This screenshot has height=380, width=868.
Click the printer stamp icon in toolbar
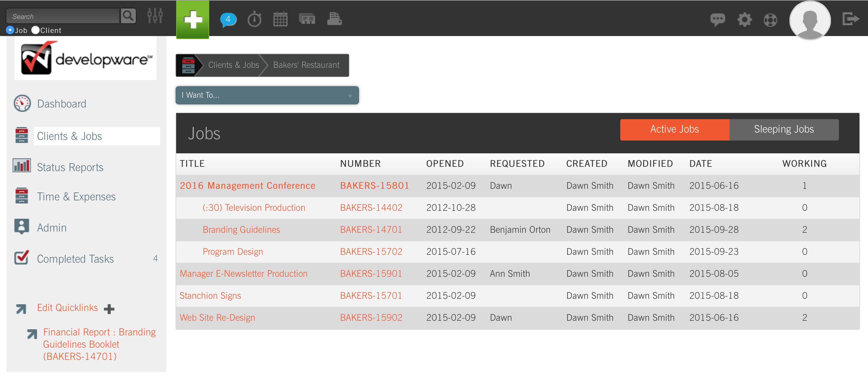point(334,19)
